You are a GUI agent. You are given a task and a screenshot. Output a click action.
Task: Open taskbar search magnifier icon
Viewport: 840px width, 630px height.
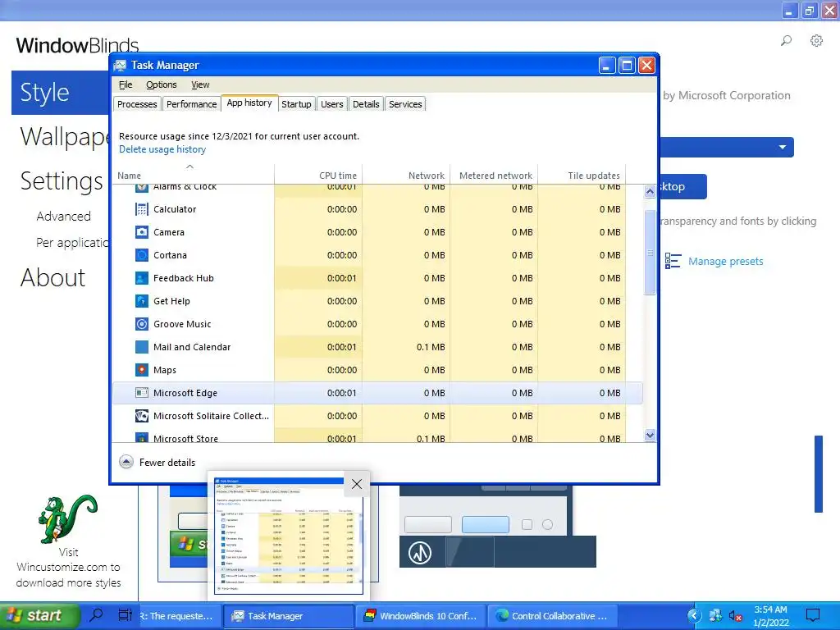pyautogui.click(x=97, y=615)
